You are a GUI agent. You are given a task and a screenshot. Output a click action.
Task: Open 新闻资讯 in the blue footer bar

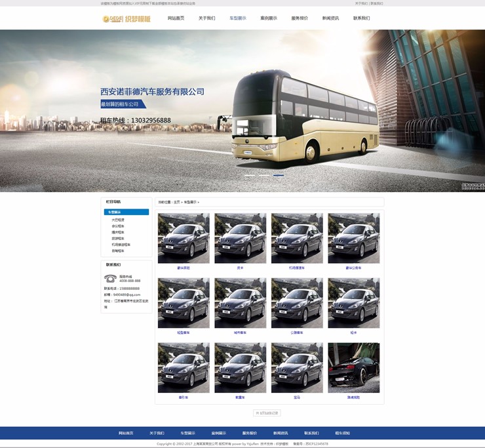(x=281, y=433)
